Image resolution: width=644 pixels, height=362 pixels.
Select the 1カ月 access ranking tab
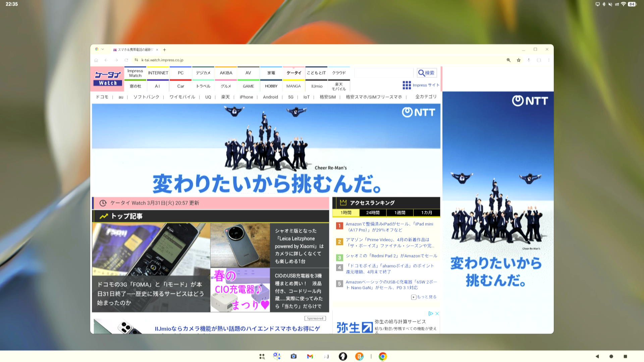[x=427, y=213]
